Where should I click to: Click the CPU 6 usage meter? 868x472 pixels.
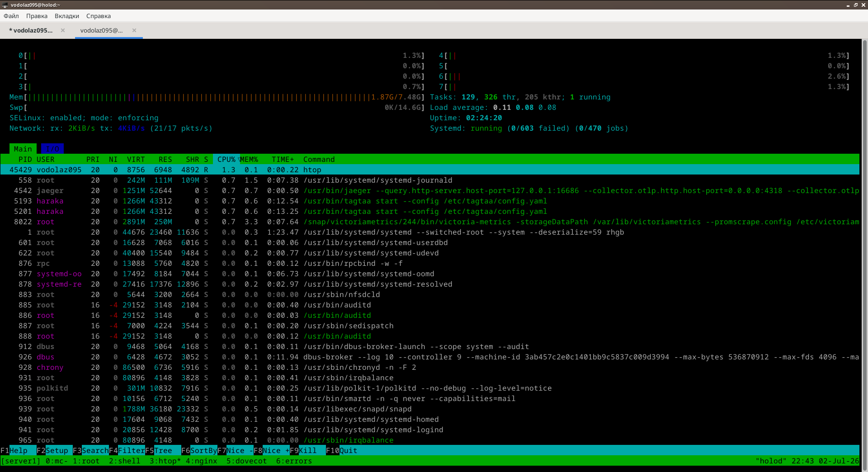tap(644, 76)
